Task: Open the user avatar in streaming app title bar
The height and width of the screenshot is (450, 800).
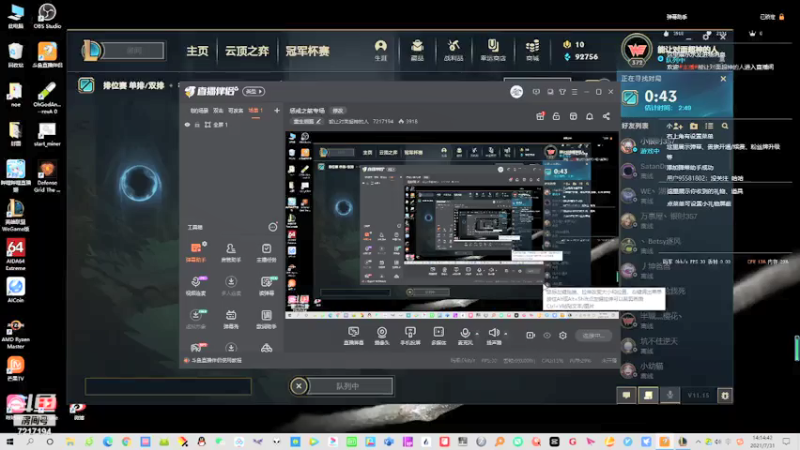Action: point(516,92)
